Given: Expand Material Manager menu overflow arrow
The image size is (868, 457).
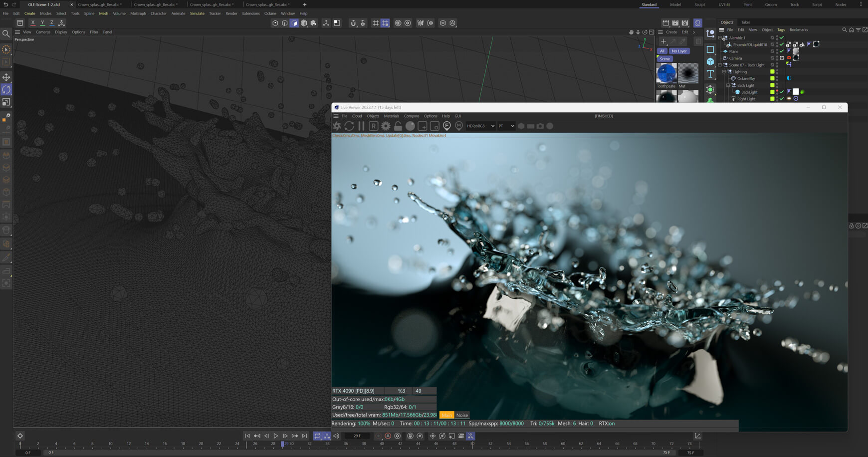Looking at the screenshot, I should click(694, 32).
